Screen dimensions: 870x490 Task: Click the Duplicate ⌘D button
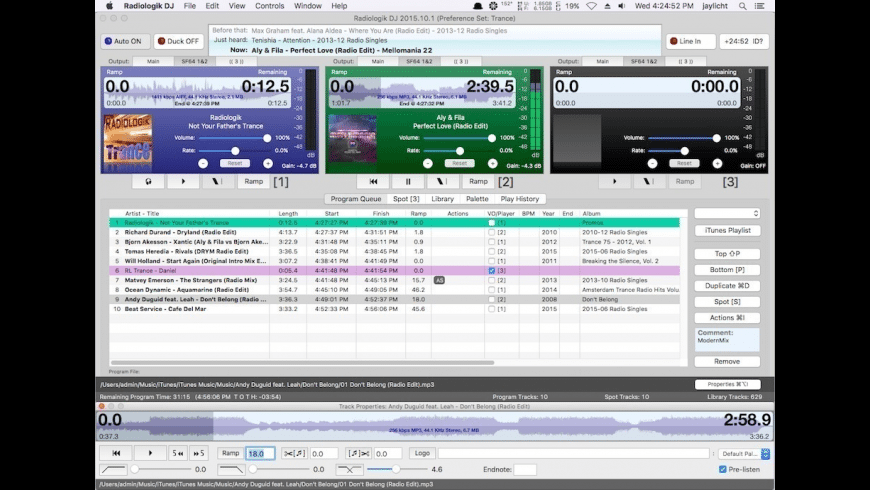727,286
